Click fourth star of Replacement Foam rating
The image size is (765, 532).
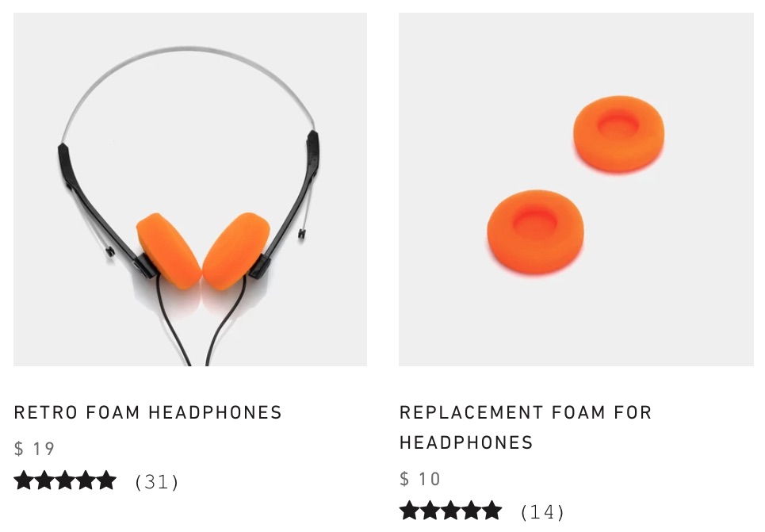click(x=472, y=511)
